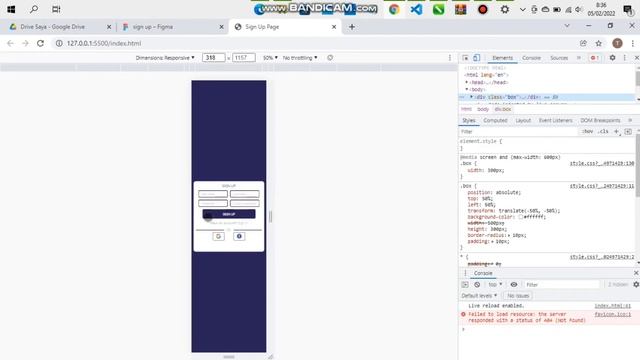Select html in the breadcrumb bar
640x360 pixels.
coord(466,109)
